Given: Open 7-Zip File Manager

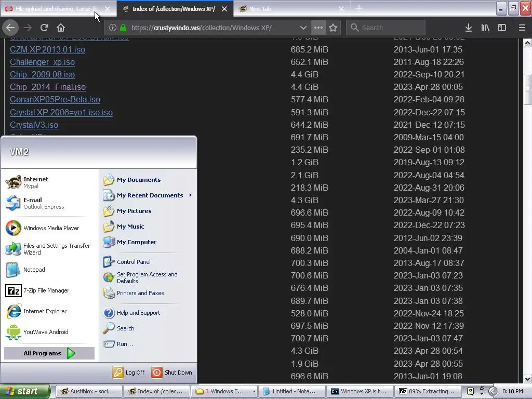Looking at the screenshot, I should tap(49, 290).
